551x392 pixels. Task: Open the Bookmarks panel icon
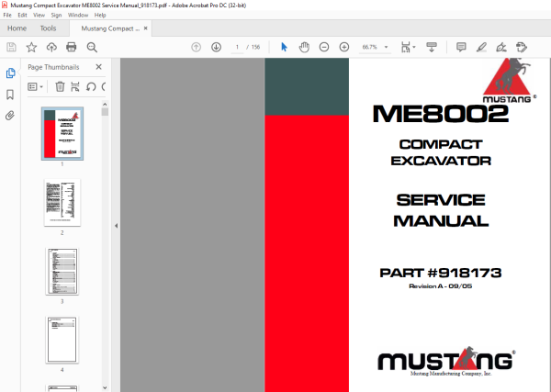pos(10,95)
